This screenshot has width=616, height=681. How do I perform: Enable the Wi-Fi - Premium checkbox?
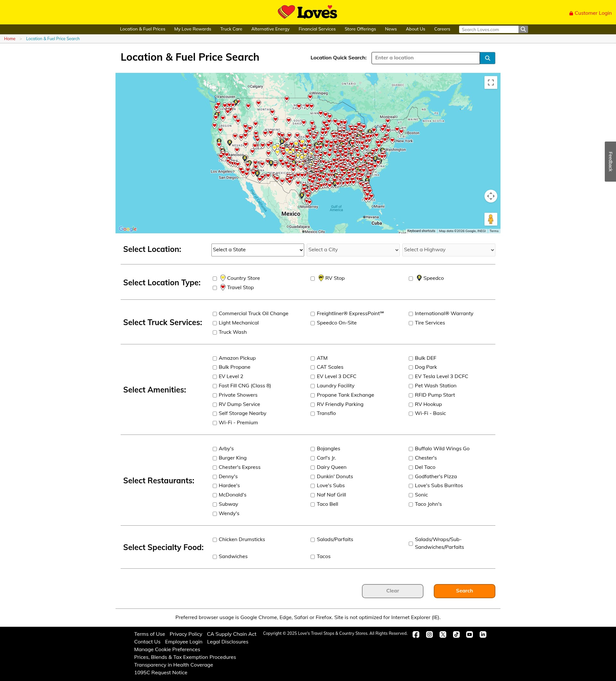coord(215,423)
